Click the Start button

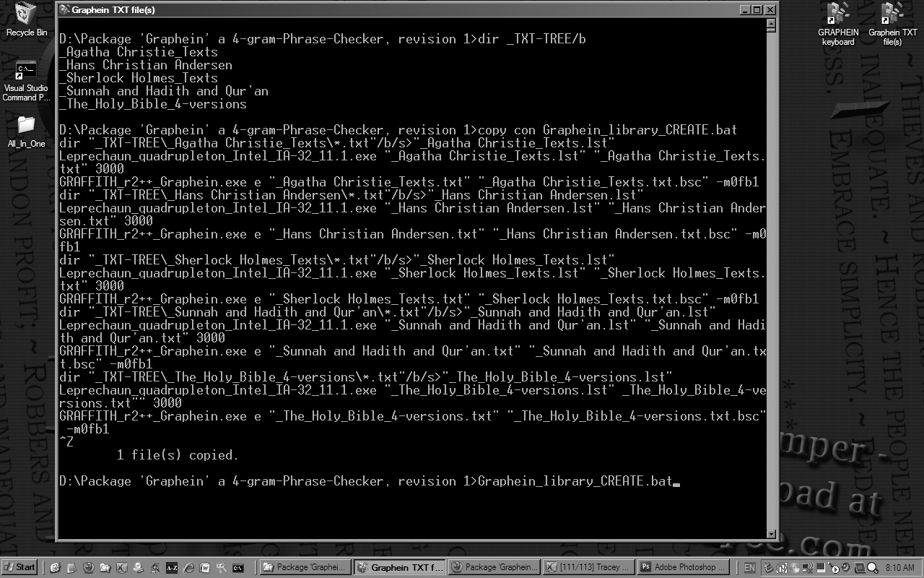pos(19,567)
